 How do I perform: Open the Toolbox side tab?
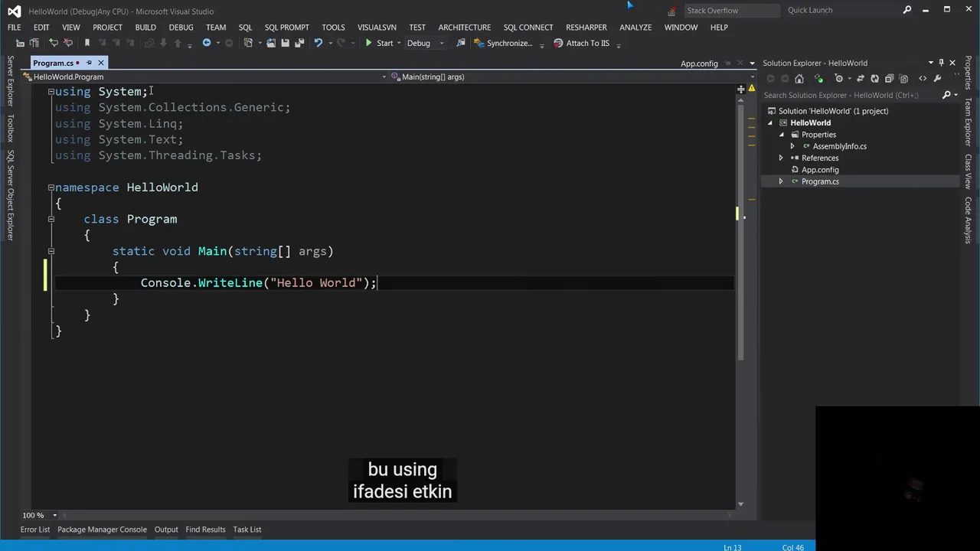[10, 129]
